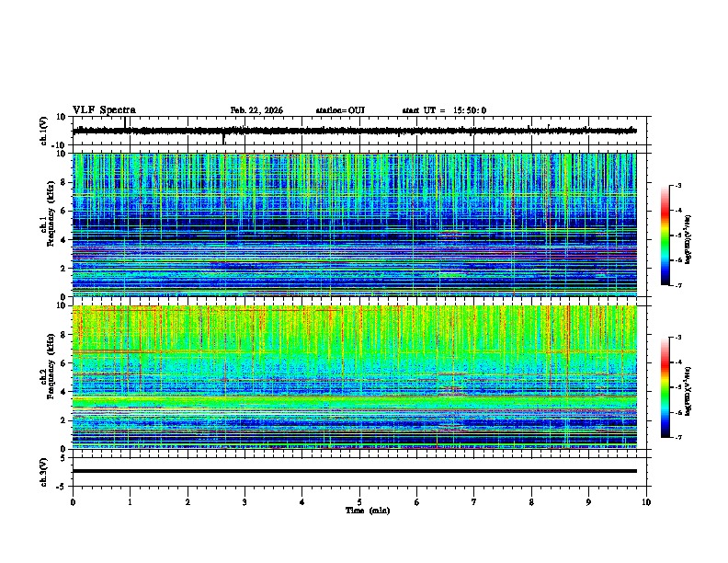Screen dimensions: 728x563
Task: Click time axis tick label "4"
Action: pyautogui.click(x=302, y=502)
